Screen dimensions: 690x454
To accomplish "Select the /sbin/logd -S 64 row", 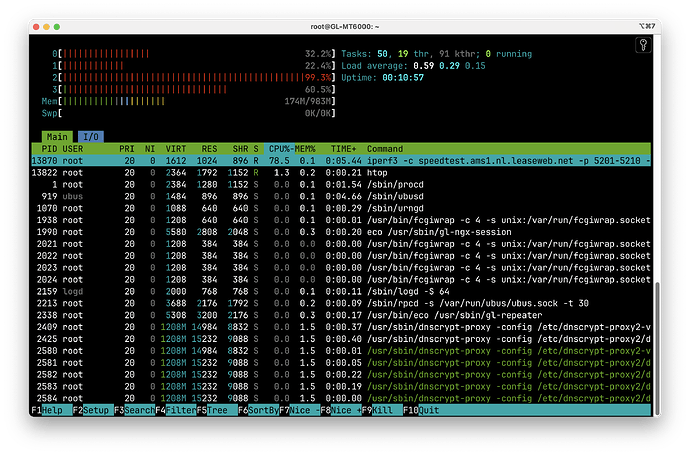I will coord(341,291).
